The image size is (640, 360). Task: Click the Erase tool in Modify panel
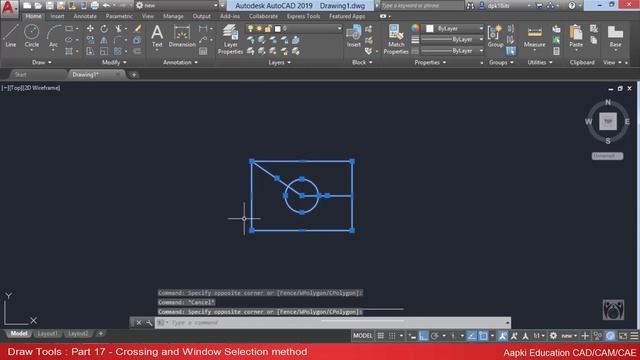pos(138,29)
